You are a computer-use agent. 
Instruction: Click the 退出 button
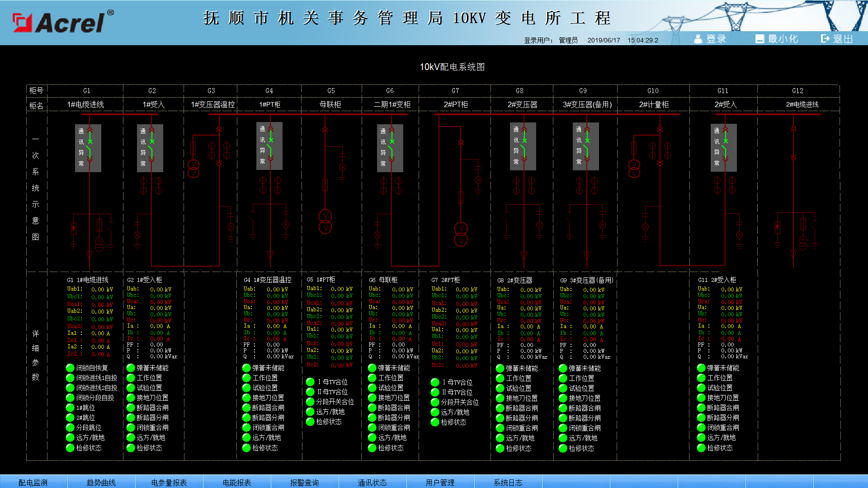pyautogui.click(x=837, y=39)
